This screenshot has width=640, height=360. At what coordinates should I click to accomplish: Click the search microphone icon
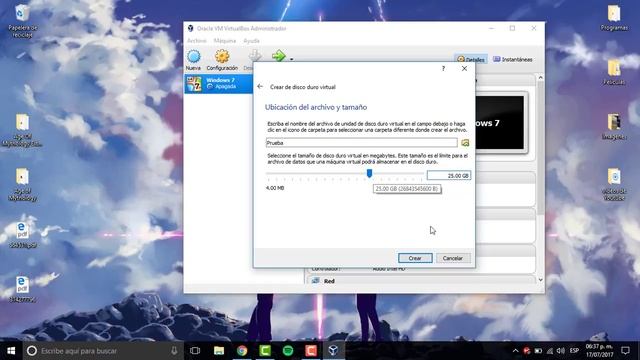tap(174, 351)
